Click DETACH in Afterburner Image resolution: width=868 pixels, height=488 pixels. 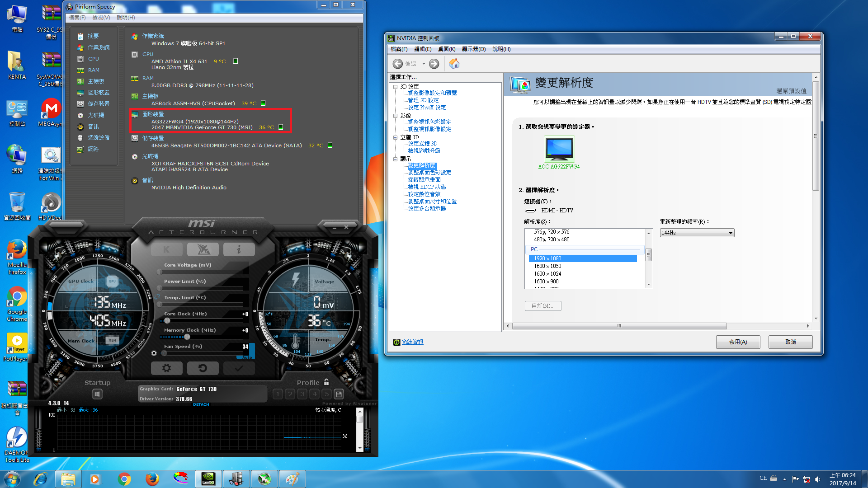click(x=201, y=404)
